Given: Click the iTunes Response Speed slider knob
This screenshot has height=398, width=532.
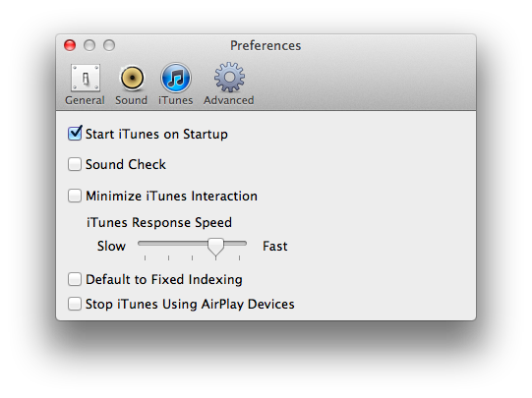Looking at the screenshot, I should 215,247.
